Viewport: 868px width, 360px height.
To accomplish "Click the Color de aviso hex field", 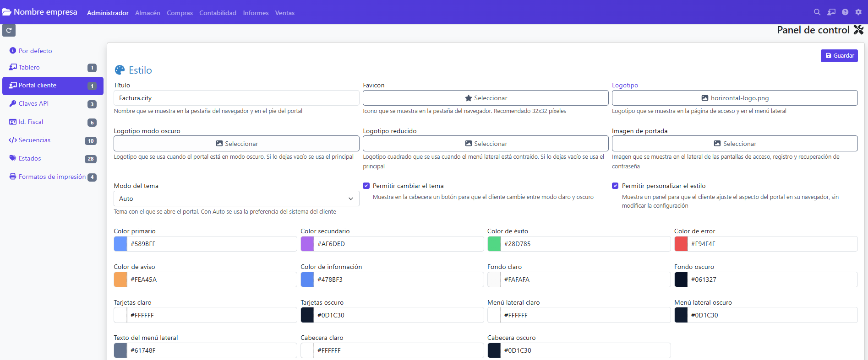I will 212,279.
